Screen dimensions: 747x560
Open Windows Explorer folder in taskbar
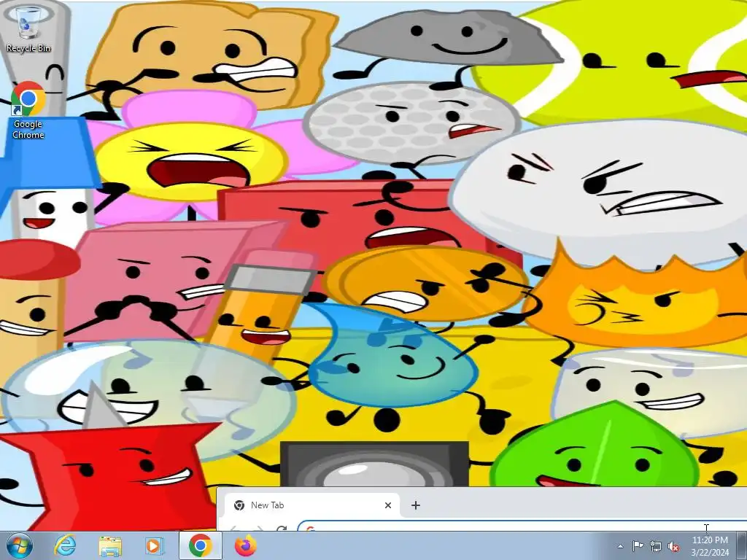(110, 545)
